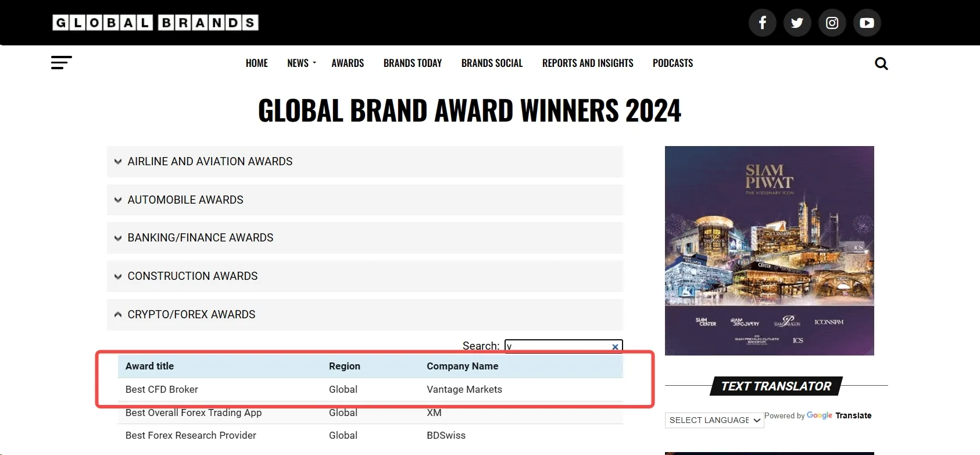980x455 pixels.
Task: Select Global region in Best CFD Broker row
Action: [343, 389]
